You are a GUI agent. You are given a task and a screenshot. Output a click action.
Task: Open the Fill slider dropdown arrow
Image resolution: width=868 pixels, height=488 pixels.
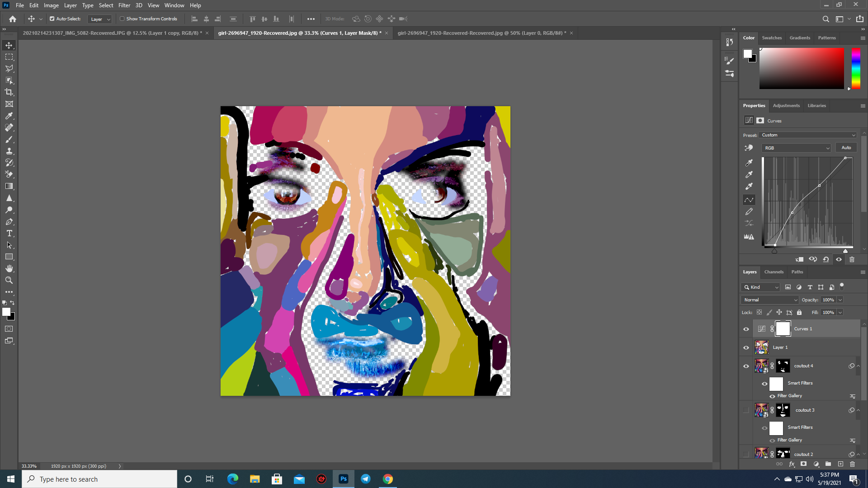tap(840, 313)
